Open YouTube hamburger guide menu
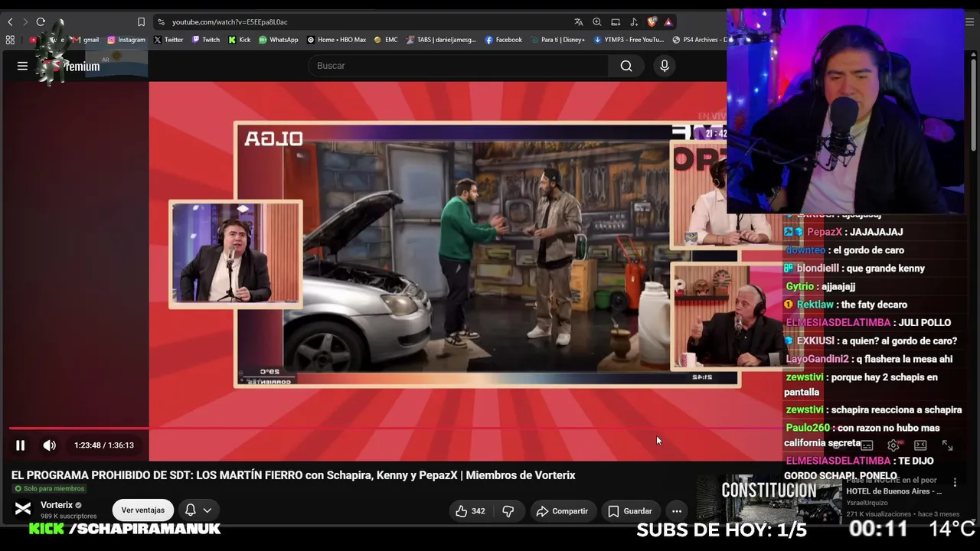The image size is (980, 551). 22,66
